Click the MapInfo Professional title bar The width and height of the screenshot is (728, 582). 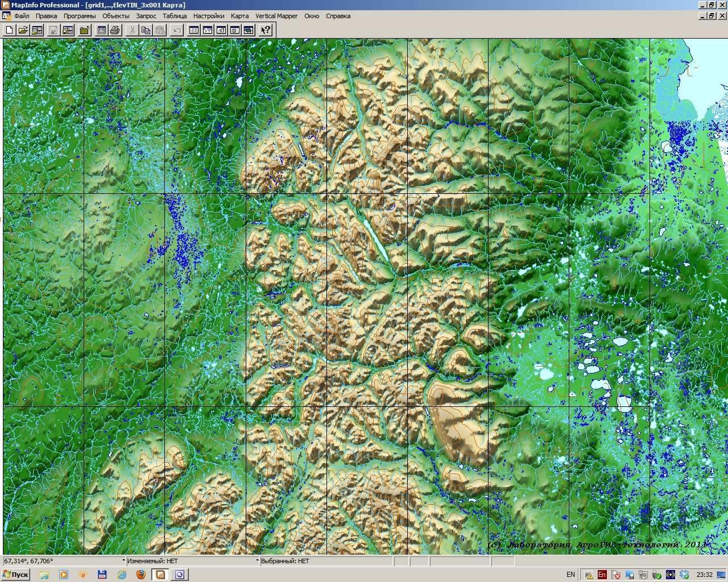364,5
